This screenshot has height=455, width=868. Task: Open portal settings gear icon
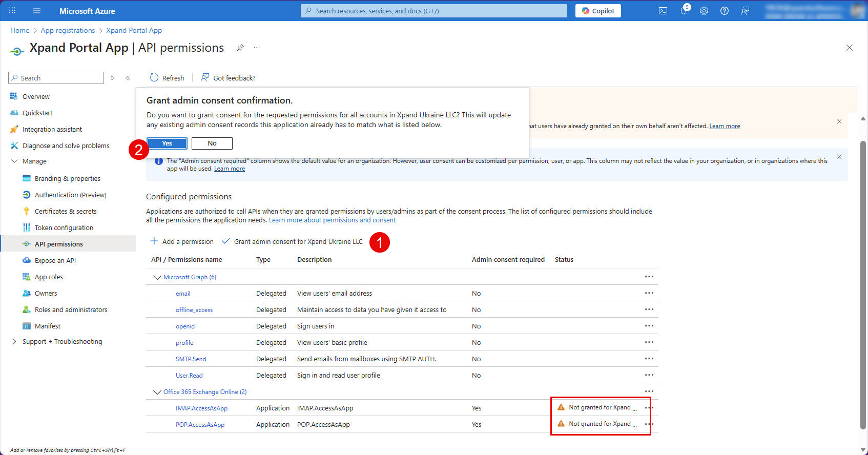(704, 11)
